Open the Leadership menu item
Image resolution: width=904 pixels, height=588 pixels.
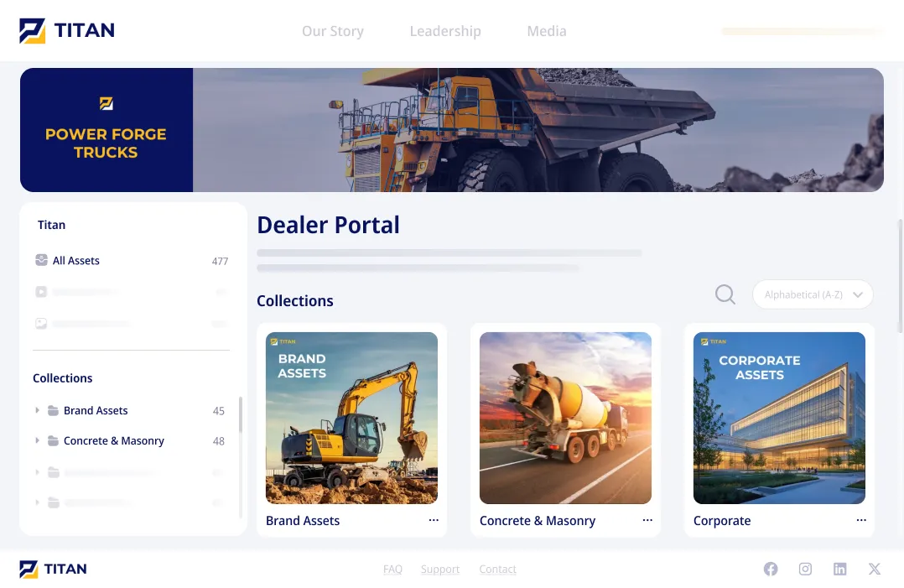pos(445,31)
